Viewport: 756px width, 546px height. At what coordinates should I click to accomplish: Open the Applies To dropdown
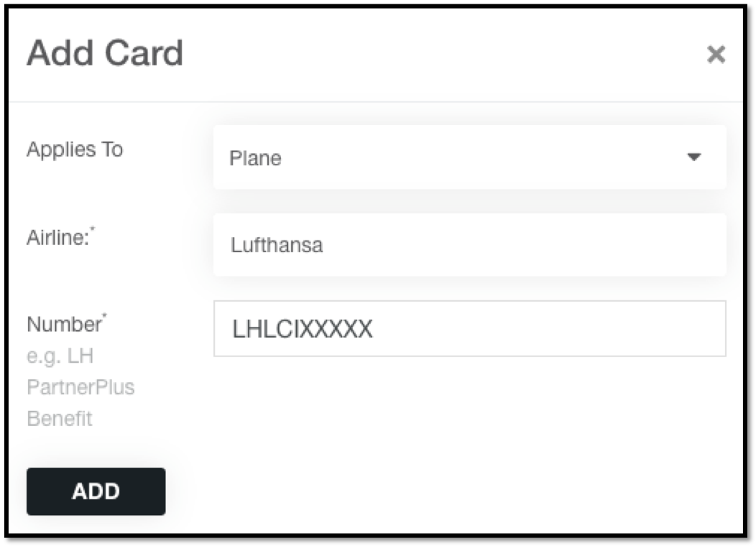click(x=469, y=157)
